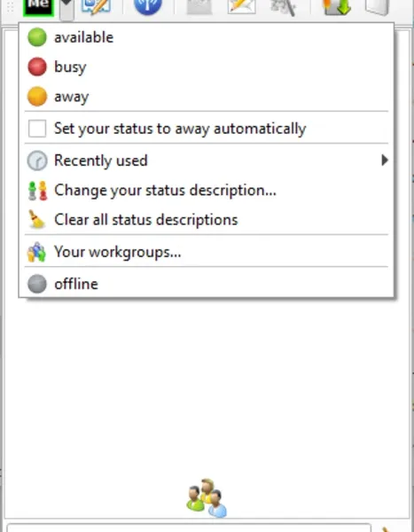This screenshot has height=532, width=414.
Task: Focus the text input field at bottom
Action: tap(189, 528)
